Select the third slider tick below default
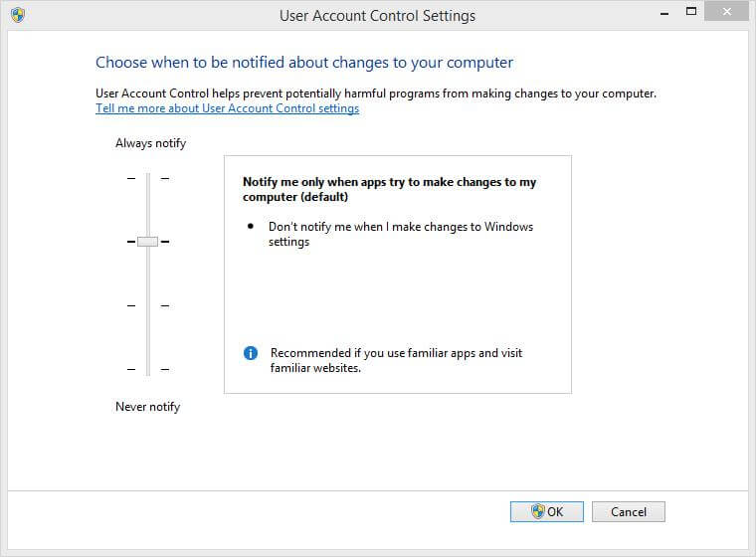The width and height of the screenshot is (756, 557). [x=148, y=305]
